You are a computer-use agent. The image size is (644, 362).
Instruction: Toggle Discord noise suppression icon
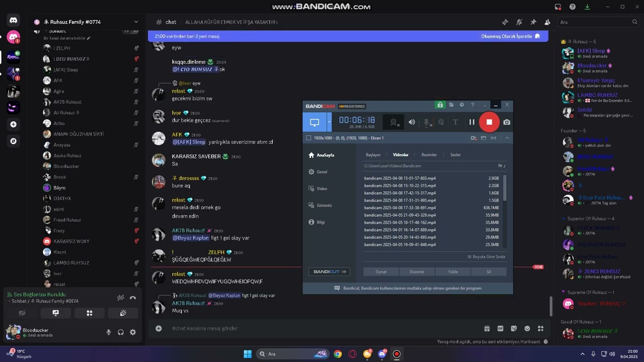click(120, 298)
